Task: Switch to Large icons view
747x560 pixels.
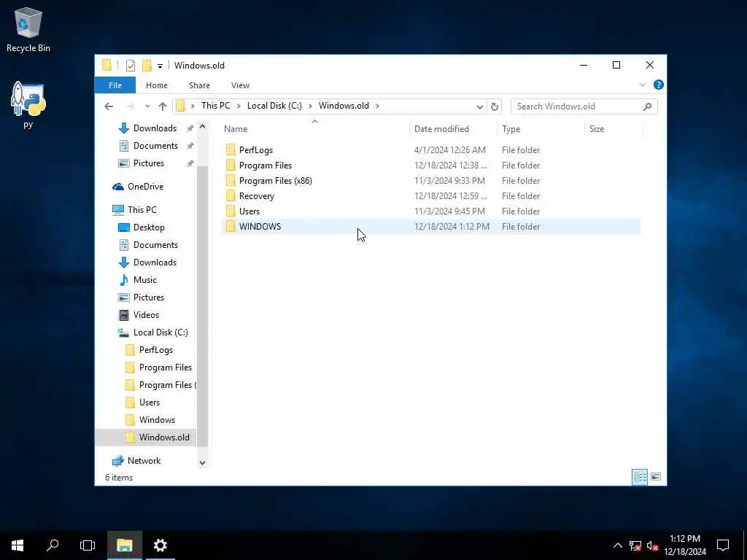Action: [x=656, y=477]
